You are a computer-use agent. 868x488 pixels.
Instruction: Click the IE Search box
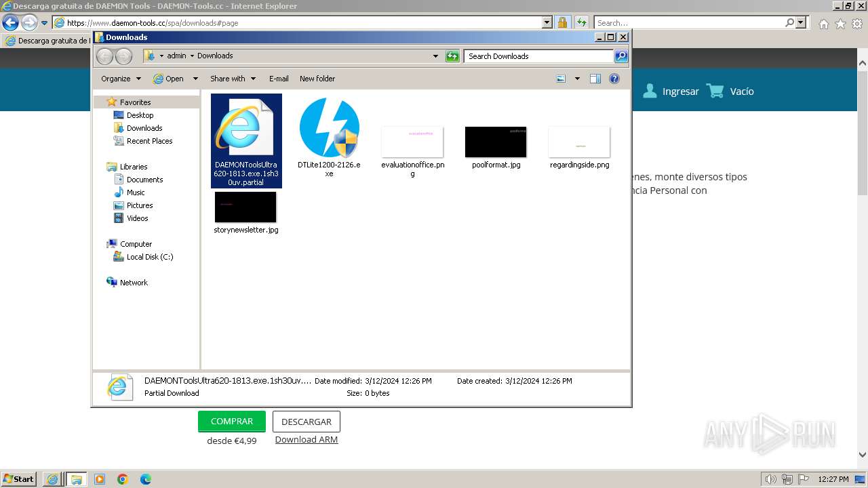pyautogui.click(x=689, y=23)
